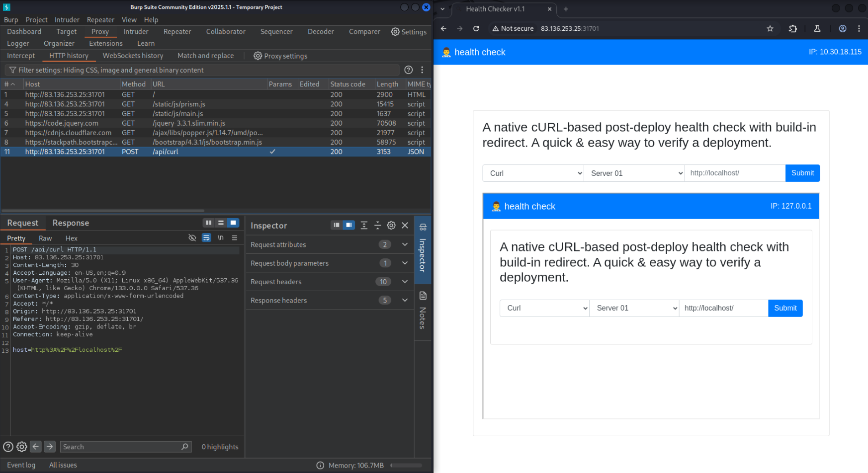This screenshot has width=868, height=473.
Task: Dock Inspector on right layout toggle
Action: (x=349, y=226)
